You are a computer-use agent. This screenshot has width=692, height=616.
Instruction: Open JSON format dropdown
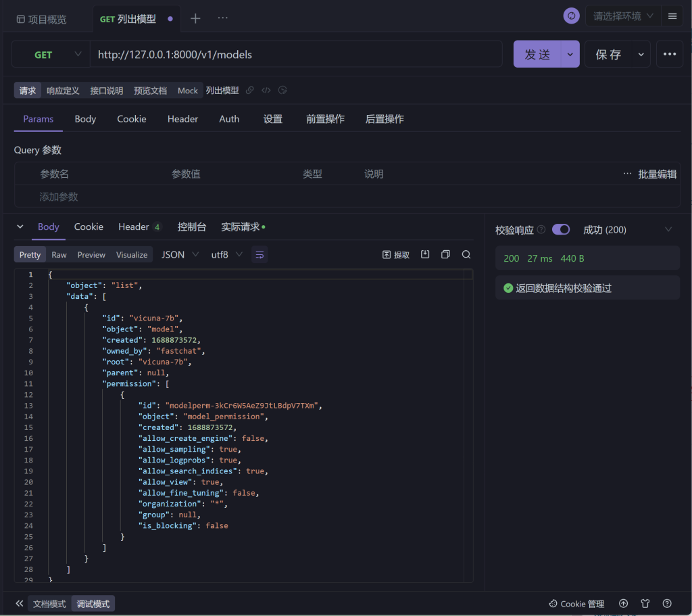coord(180,255)
